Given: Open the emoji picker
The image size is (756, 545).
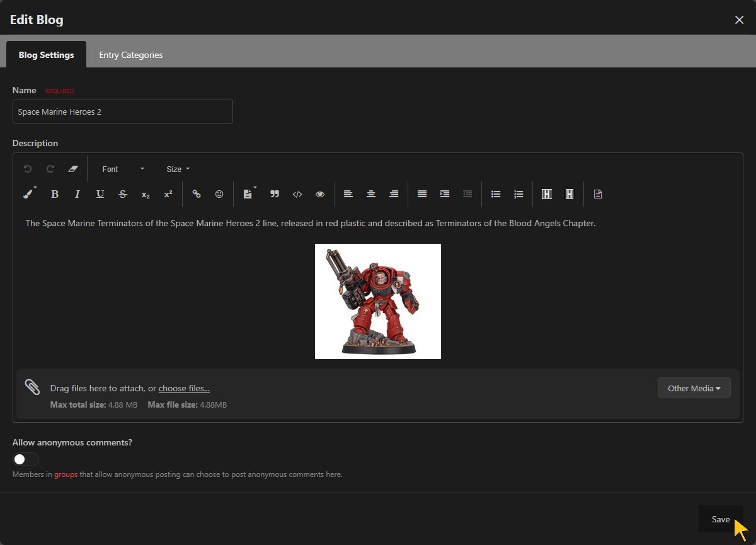Looking at the screenshot, I should point(219,194).
